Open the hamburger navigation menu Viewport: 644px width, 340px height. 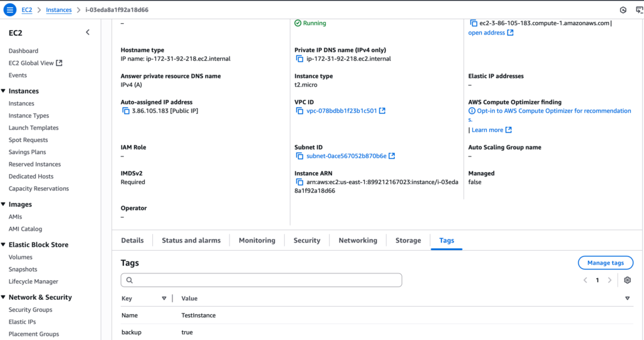(10, 10)
